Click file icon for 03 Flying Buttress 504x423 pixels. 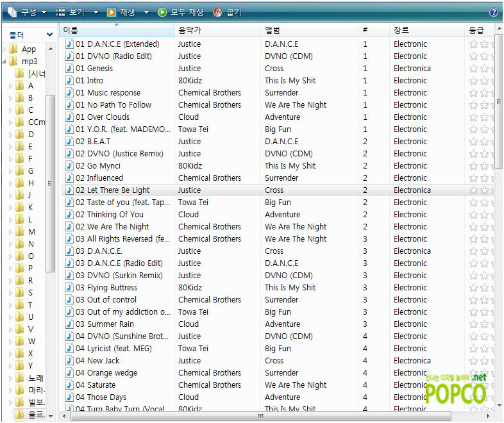[69, 288]
